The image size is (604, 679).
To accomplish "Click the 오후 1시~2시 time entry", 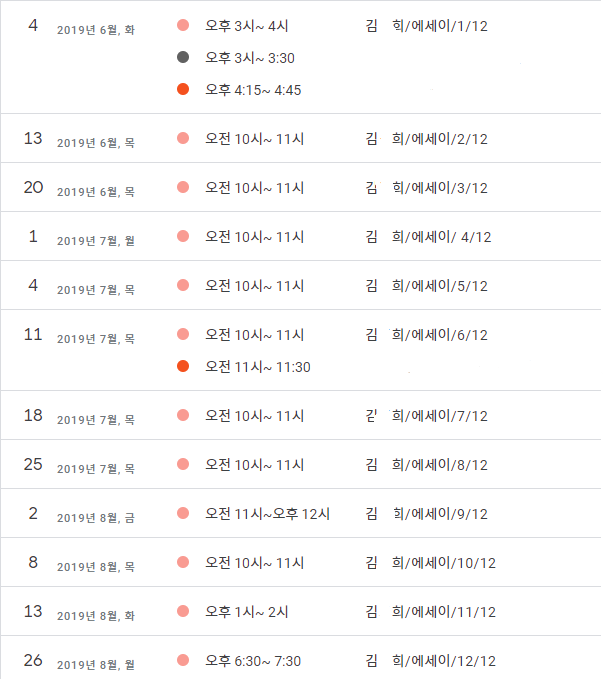I will click(247, 612).
